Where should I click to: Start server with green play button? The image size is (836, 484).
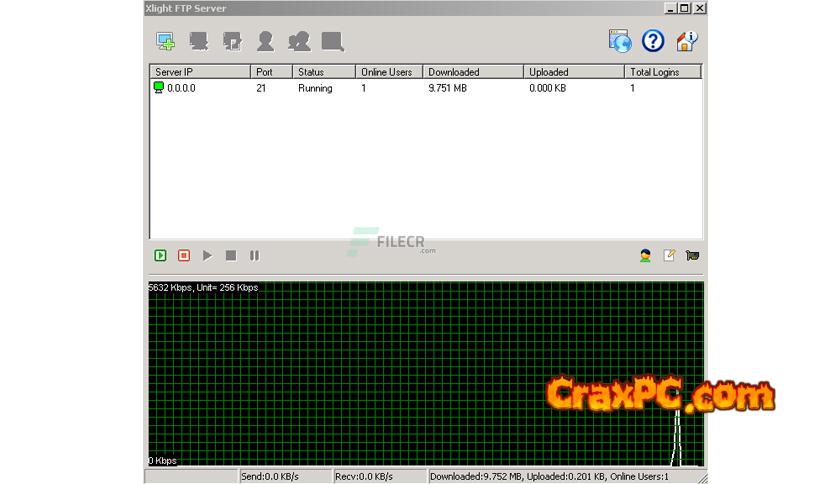tap(160, 256)
